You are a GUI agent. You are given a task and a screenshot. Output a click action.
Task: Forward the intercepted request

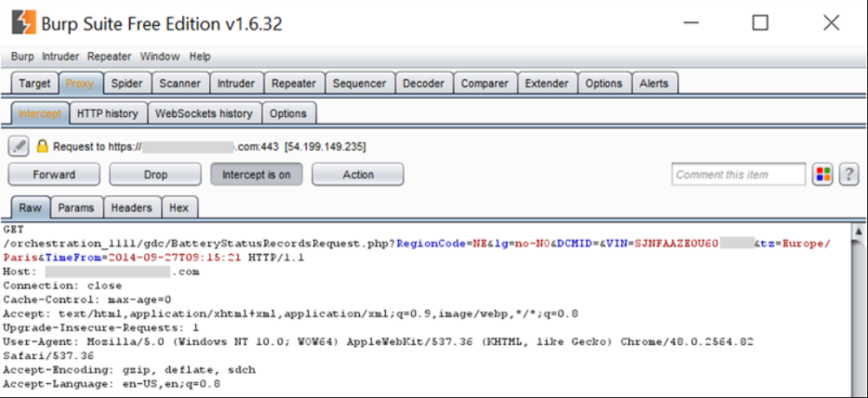54,174
